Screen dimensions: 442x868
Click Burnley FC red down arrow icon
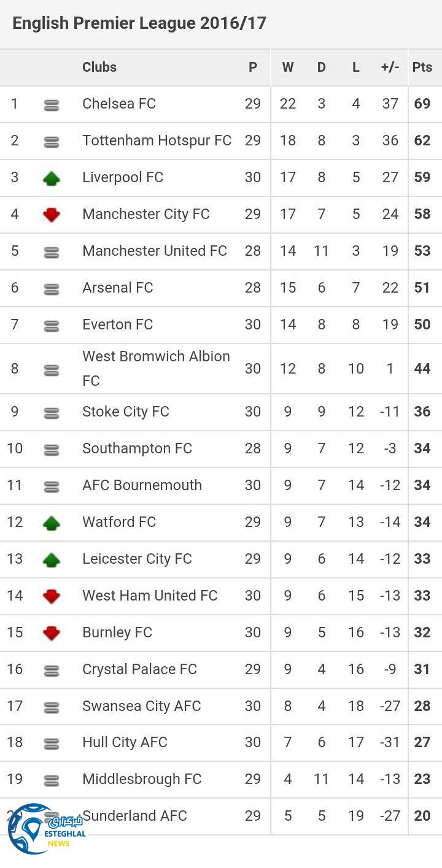pyautogui.click(x=52, y=632)
